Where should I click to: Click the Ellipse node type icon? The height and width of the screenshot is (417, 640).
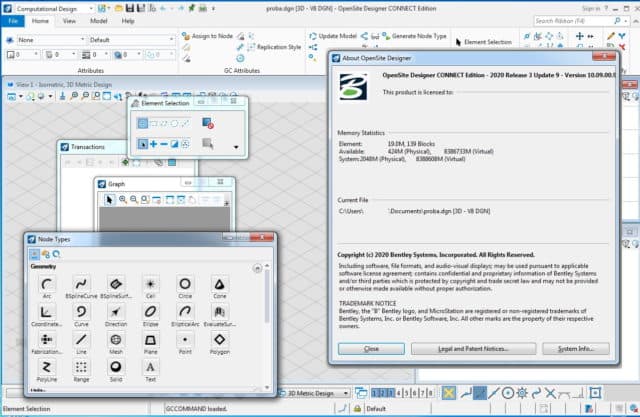150,313
